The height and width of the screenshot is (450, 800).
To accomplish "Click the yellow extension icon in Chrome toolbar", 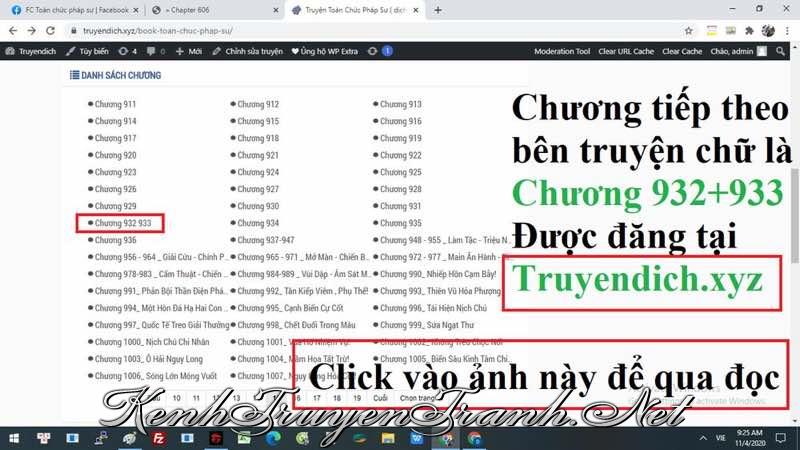I will tap(711, 31).
